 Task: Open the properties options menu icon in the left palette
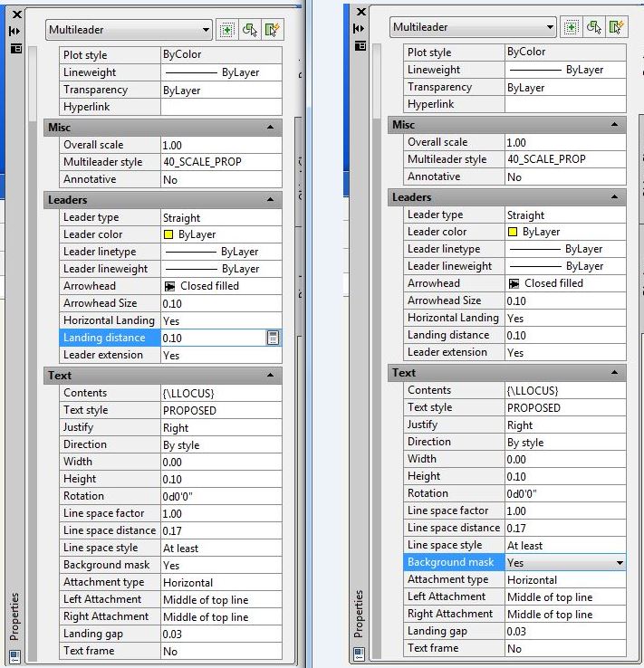pyautogui.click(x=15, y=49)
